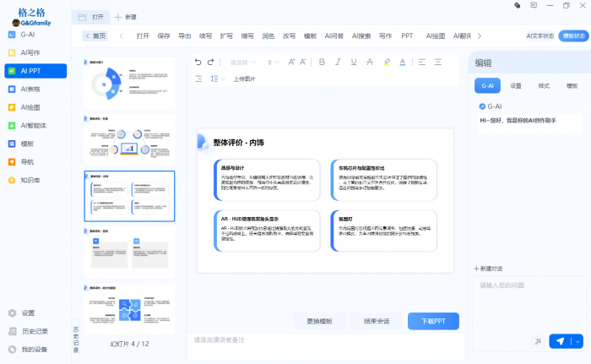
Task: Click the 下载PPT button
Action: (432, 321)
